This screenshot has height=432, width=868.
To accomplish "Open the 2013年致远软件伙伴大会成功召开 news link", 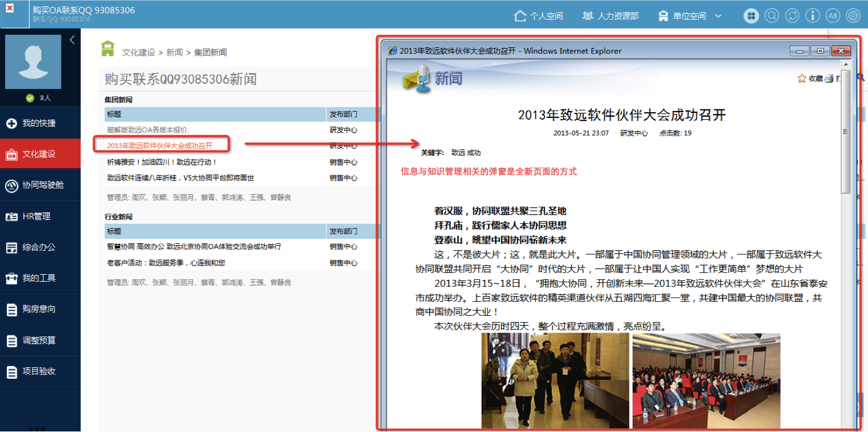I will [160, 146].
